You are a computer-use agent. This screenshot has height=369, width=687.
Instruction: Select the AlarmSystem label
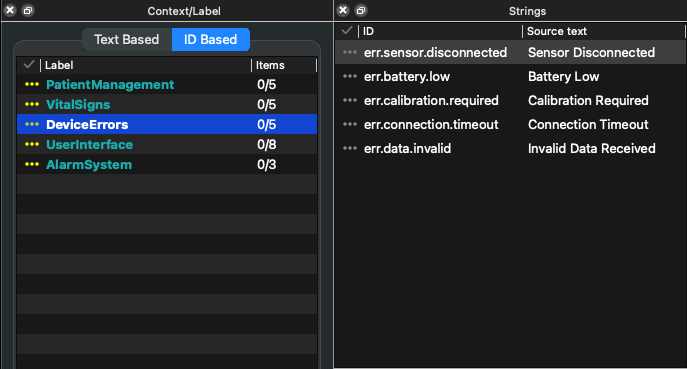click(x=89, y=165)
